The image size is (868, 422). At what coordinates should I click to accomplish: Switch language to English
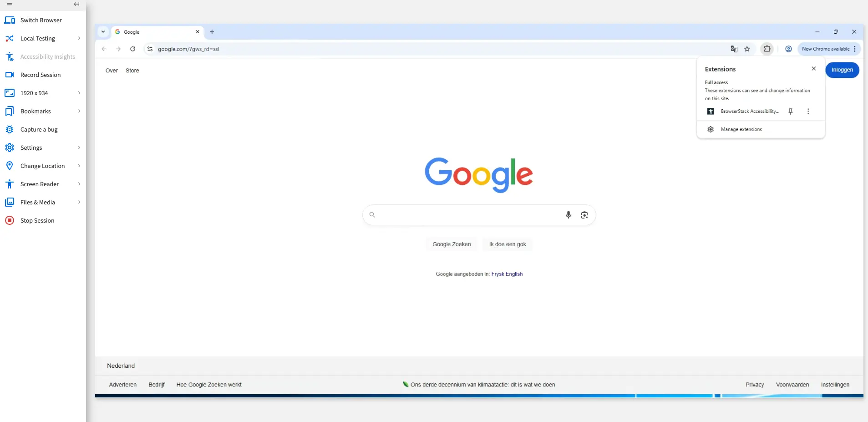click(514, 274)
